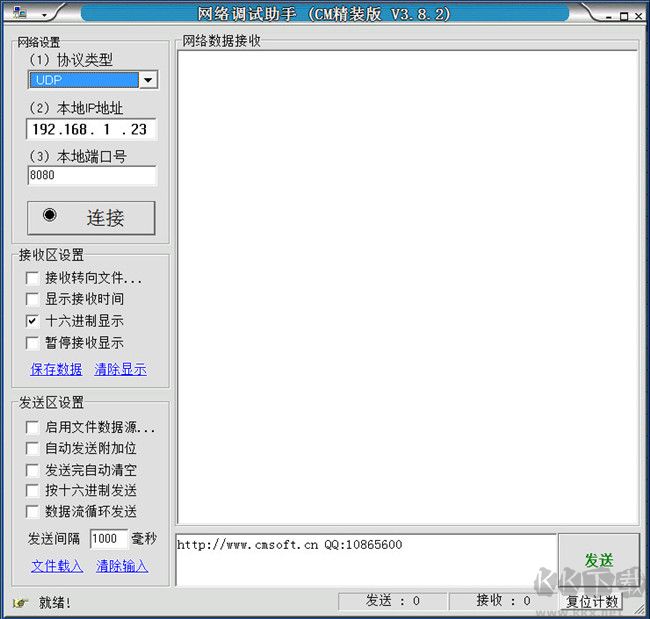This screenshot has width=650, height=619.
Task: Click the 就绪! status text
Action: pyautogui.click(x=55, y=603)
